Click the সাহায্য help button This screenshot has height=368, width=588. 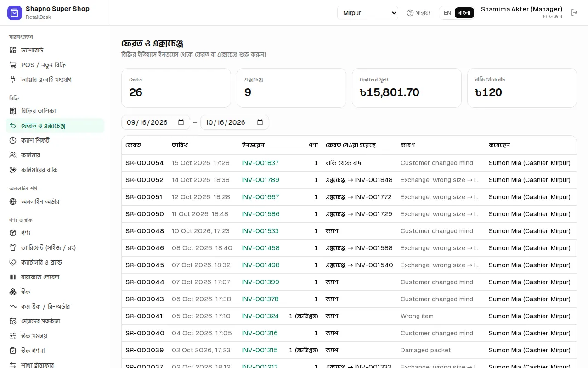[418, 13]
